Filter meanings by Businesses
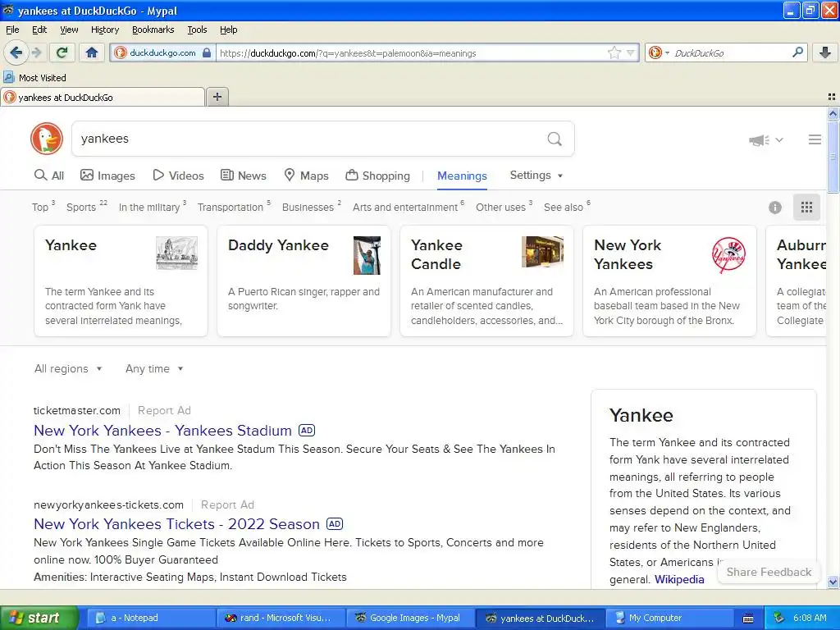This screenshot has width=840, height=630. [312, 207]
